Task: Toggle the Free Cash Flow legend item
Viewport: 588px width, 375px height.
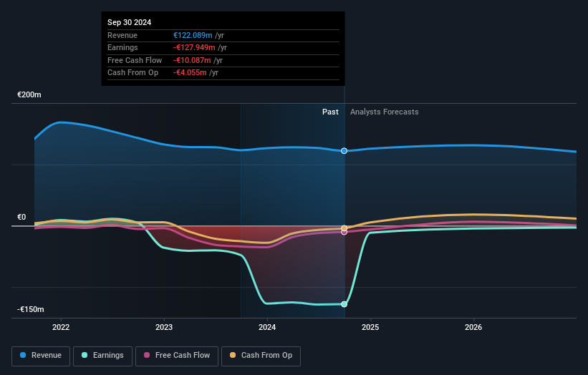Action: point(177,356)
